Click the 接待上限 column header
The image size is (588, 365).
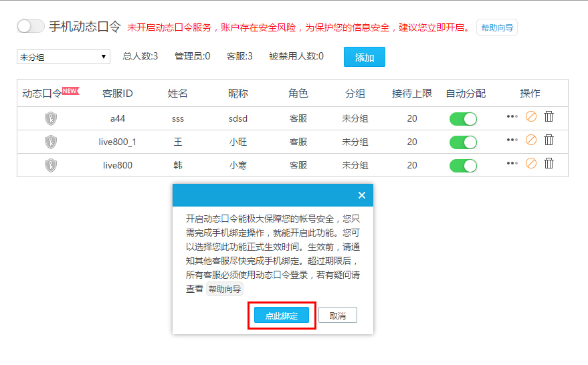412,94
